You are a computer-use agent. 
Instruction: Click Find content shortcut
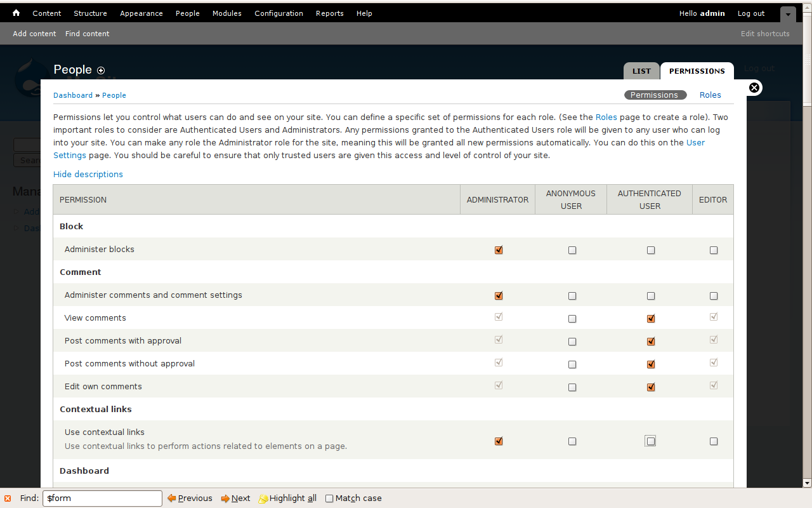(88, 34)
